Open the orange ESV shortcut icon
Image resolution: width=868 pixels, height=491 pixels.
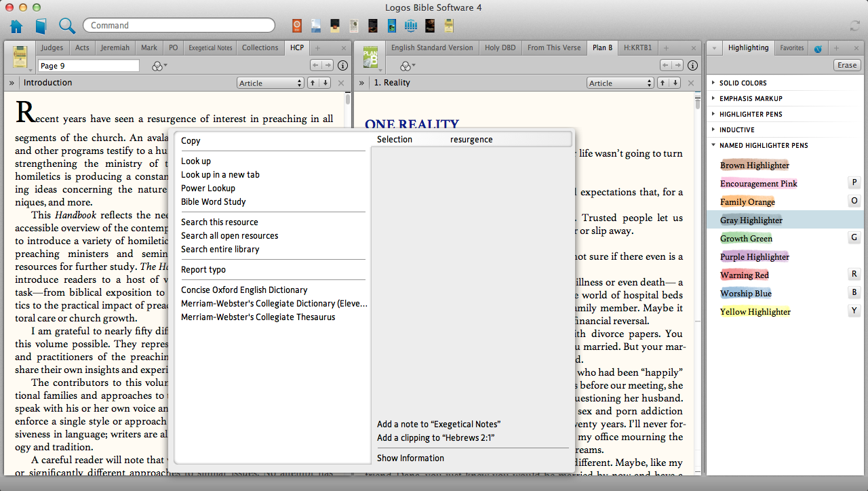[297, 26]
